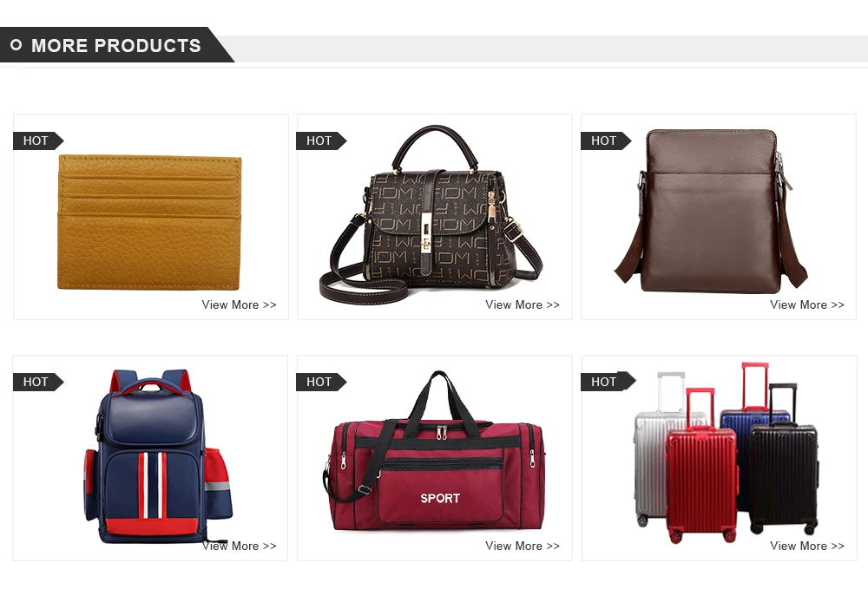View More for school backpack
868x589 pixels.
[240, 546]
